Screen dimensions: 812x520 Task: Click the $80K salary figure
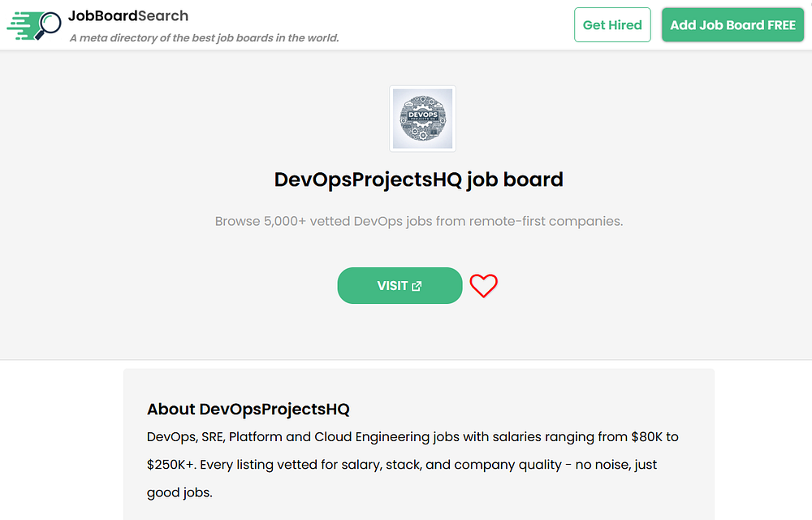649,437
